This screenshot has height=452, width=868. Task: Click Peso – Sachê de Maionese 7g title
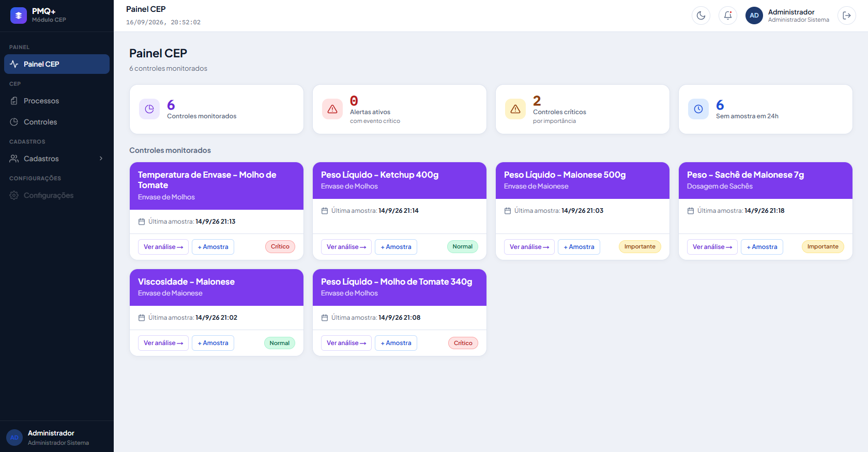point(745,175)
